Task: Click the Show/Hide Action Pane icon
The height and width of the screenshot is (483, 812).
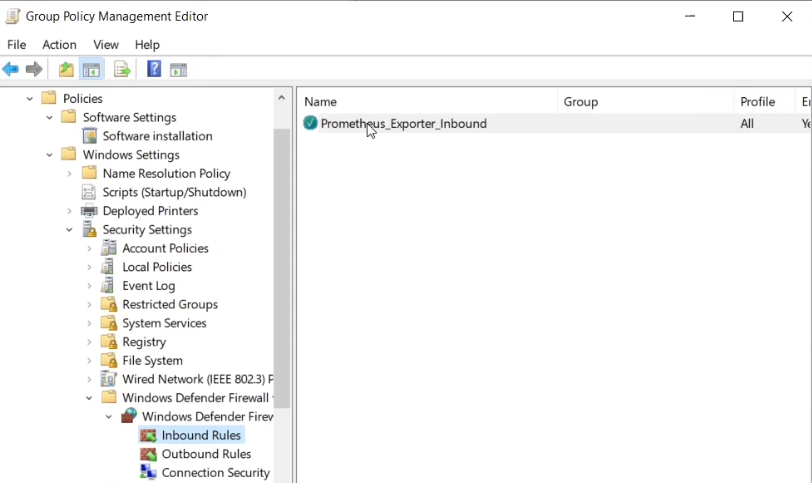Action: pos(178,69)
